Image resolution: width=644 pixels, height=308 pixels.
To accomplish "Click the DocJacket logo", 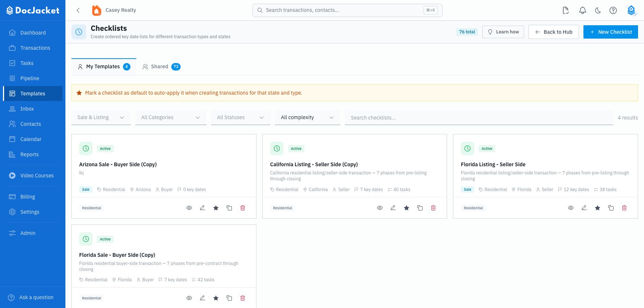I will coord(33,10).
